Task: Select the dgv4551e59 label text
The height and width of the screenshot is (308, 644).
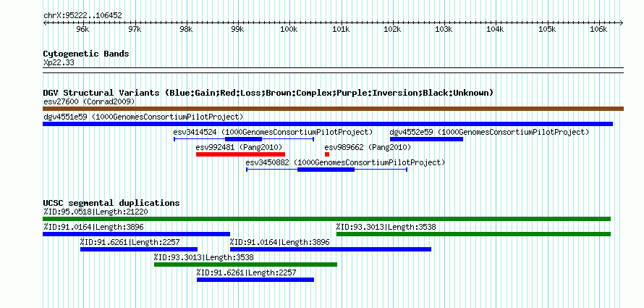Action: point(143,117)
